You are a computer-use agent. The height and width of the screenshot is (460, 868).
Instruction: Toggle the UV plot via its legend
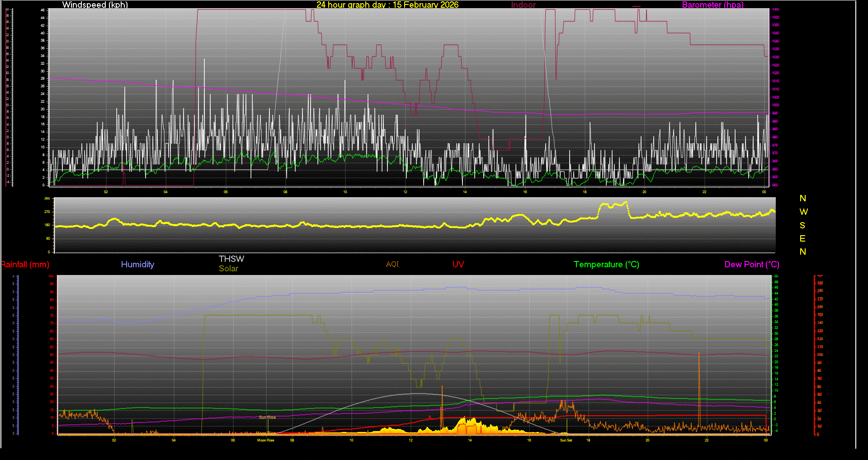458,264
